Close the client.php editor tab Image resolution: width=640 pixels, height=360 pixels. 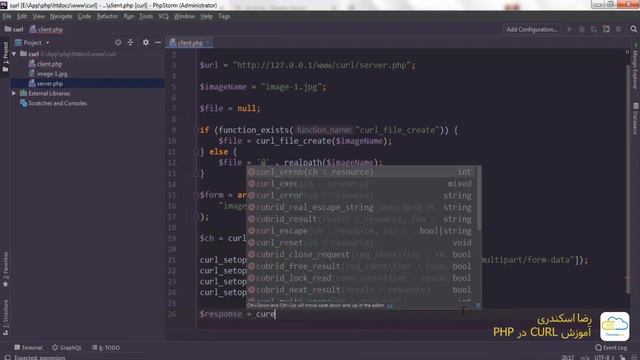click(x=208, y=42)
